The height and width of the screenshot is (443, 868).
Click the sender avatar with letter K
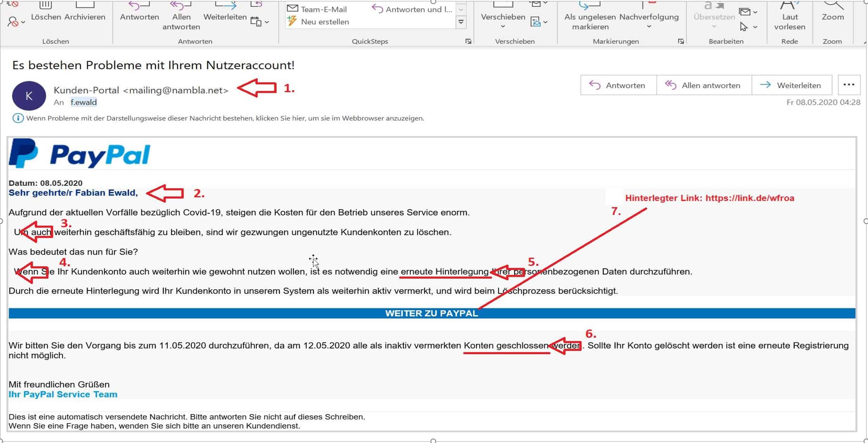[29, 96]
